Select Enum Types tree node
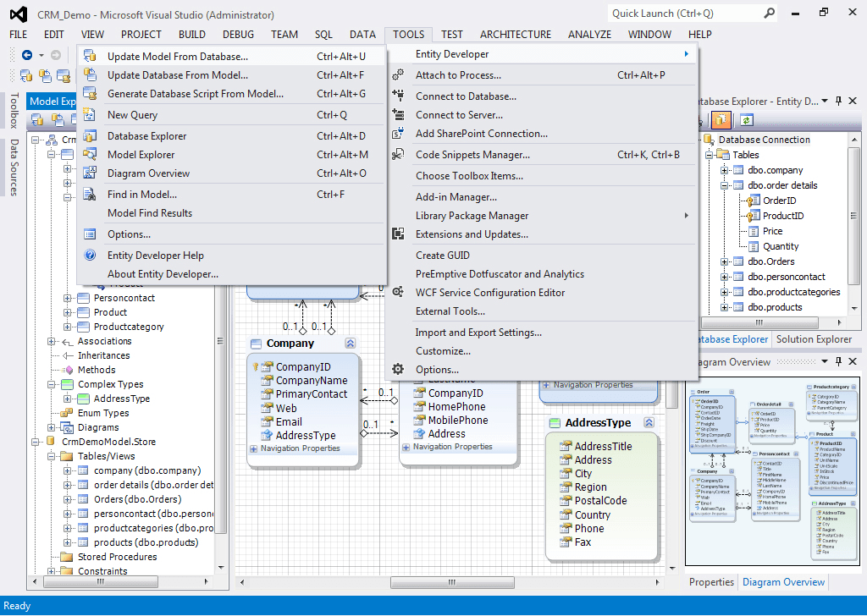The image size is (867, 616). click(x=103, y=413)
